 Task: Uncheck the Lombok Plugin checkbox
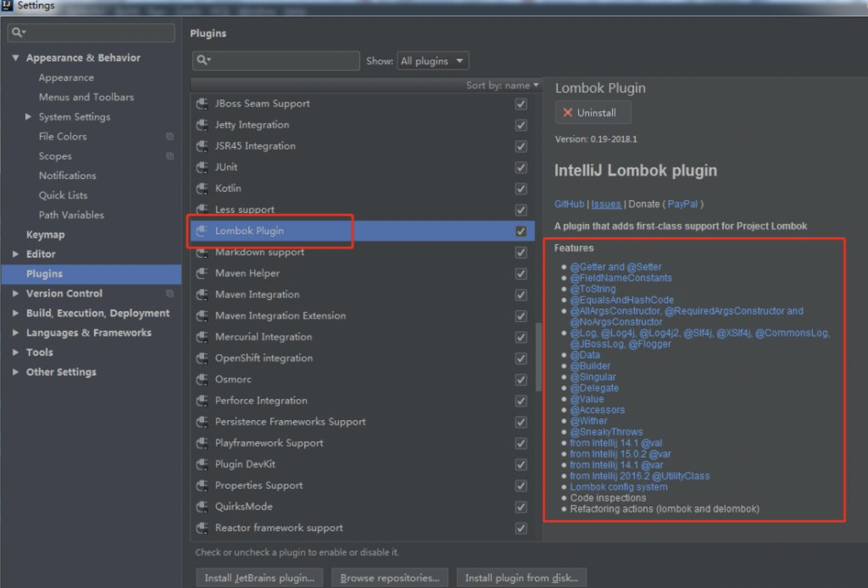pyautogui.click(x=521, y=231)
